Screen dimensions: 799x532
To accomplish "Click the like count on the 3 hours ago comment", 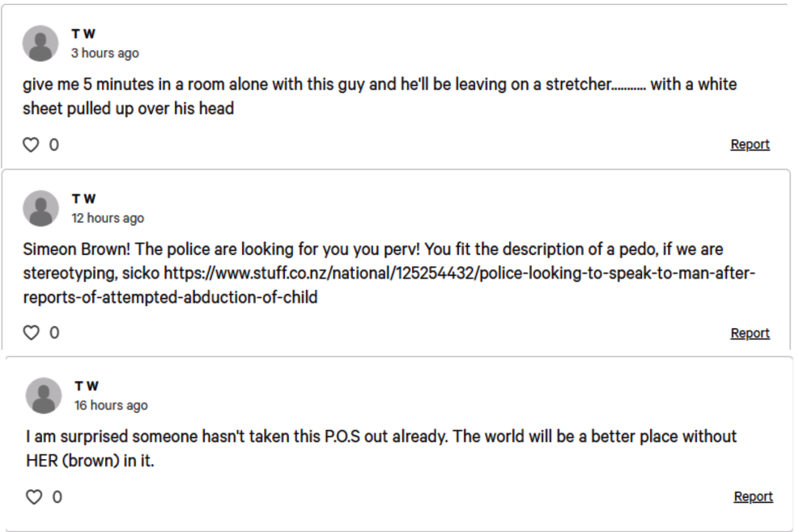I will [x=54, y=145].
